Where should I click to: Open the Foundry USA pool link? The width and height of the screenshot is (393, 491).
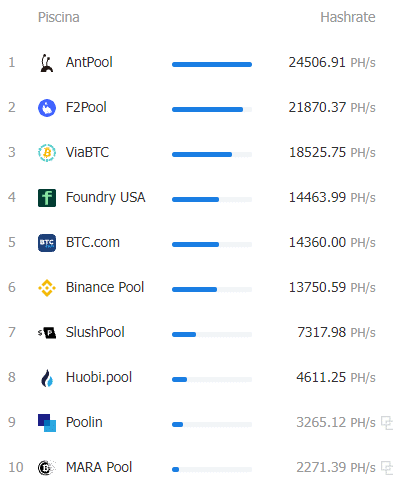(x=105, y=197)
